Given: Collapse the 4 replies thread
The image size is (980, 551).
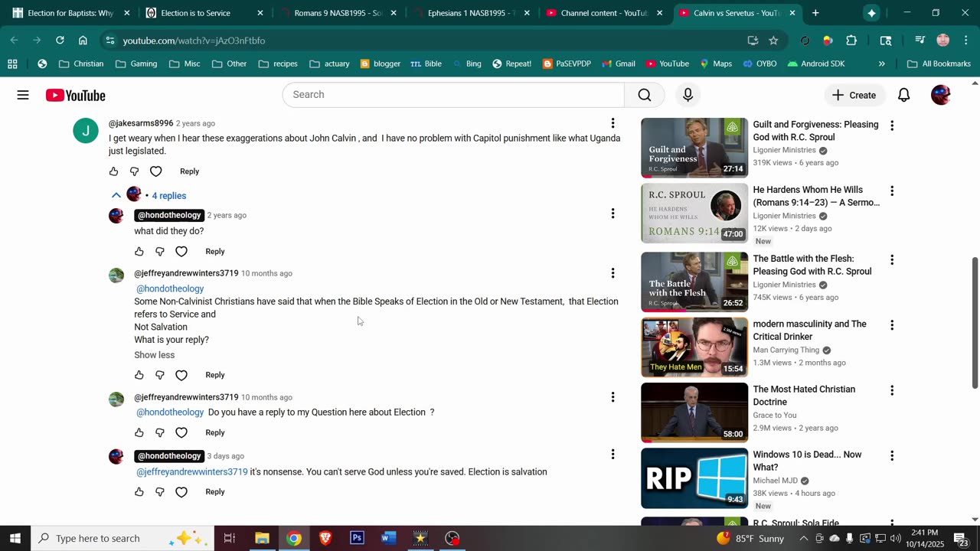Looking at the screenshot, I should tap(149, 195).
